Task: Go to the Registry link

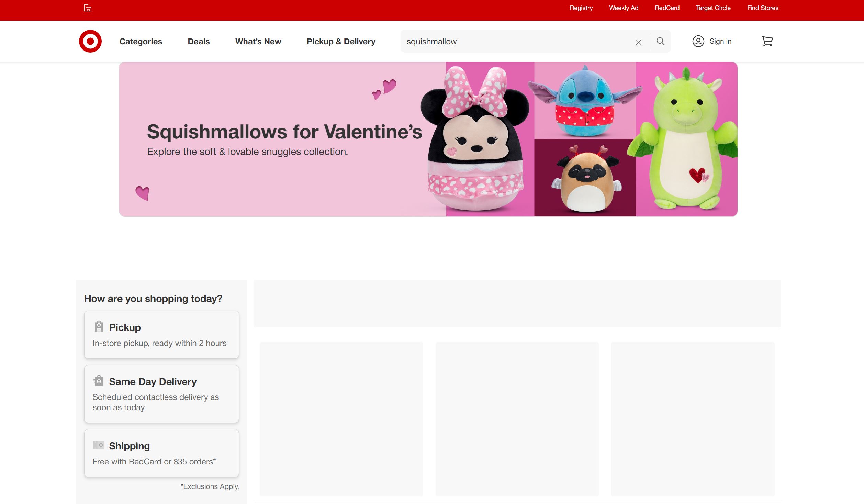Action: pos(581,8)
